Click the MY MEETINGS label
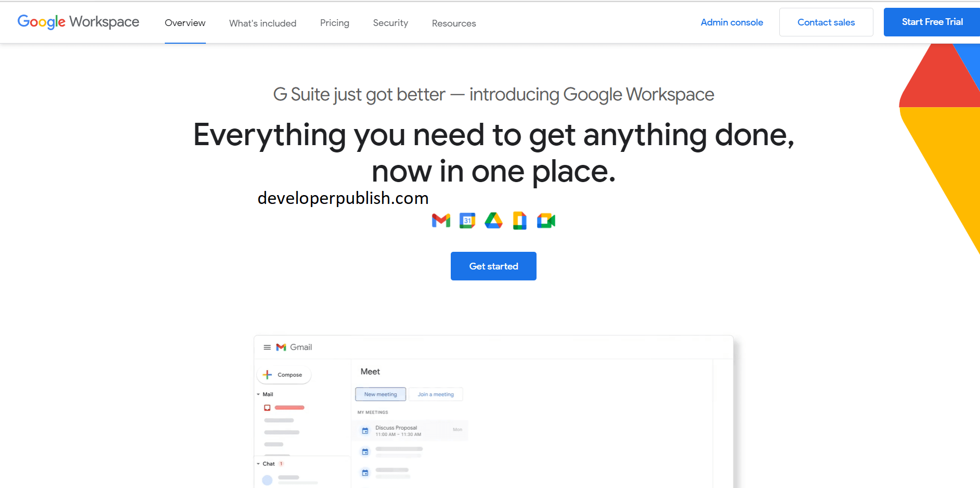 click(x=373, y=412)
